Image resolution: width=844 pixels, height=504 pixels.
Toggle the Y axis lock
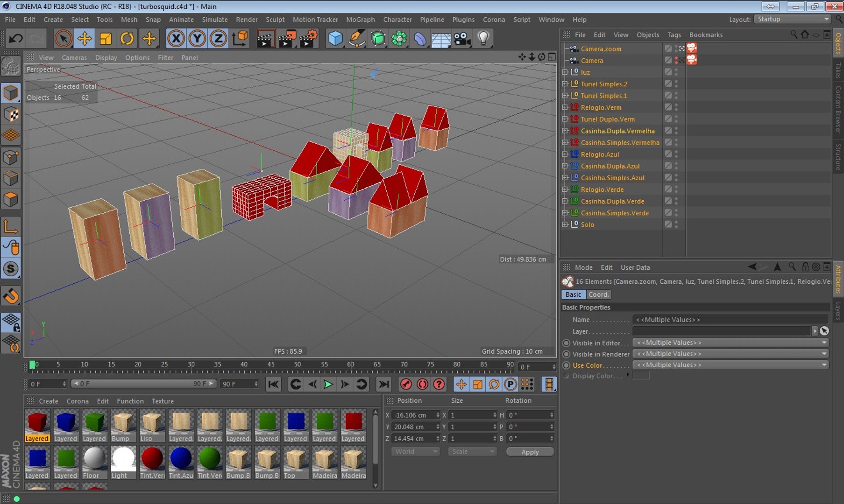197,38
